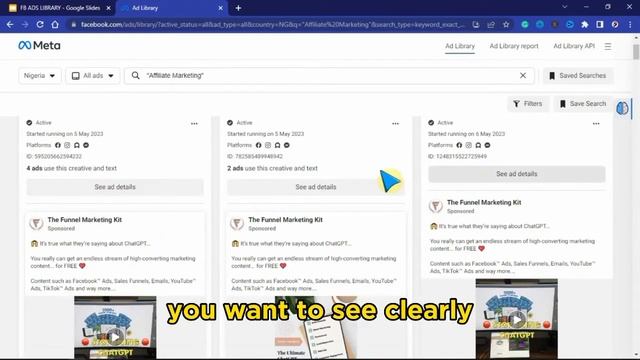Go back using browser back arrow
The width and height of the screenshot is (640, 360).
10,24
